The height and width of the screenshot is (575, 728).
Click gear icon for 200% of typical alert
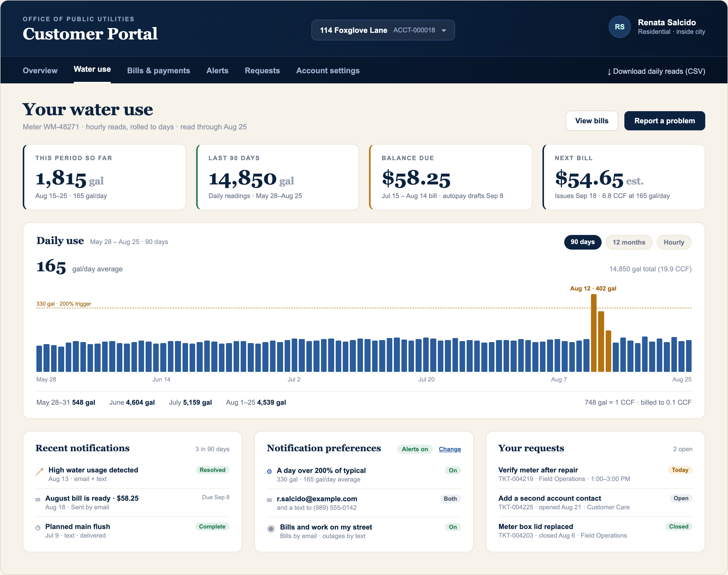click(269, 471)
